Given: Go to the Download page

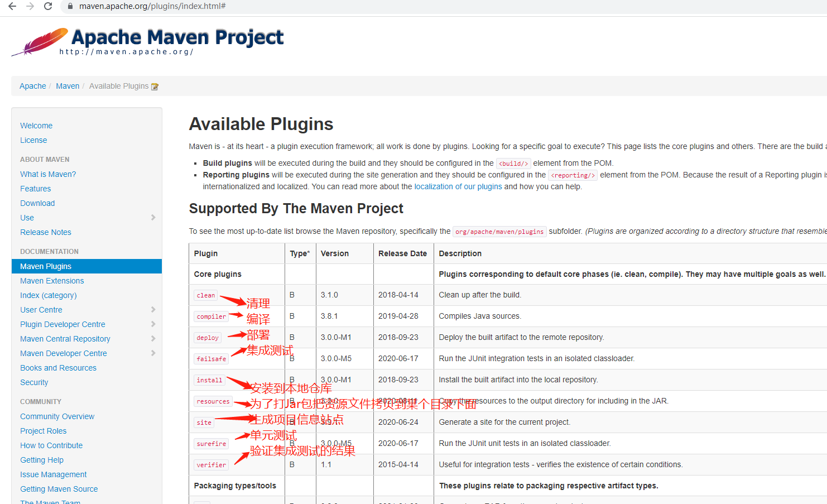Looking at the screenshot, I should 37,203.
